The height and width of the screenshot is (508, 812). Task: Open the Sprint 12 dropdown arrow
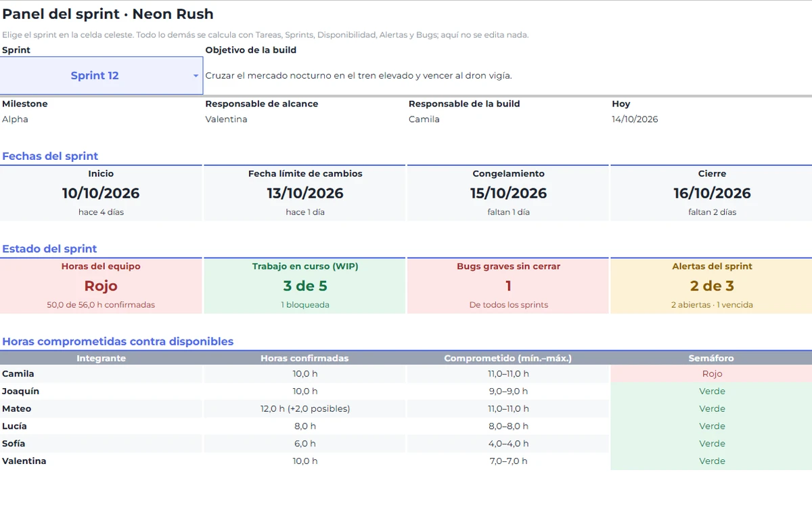(196, 76)
